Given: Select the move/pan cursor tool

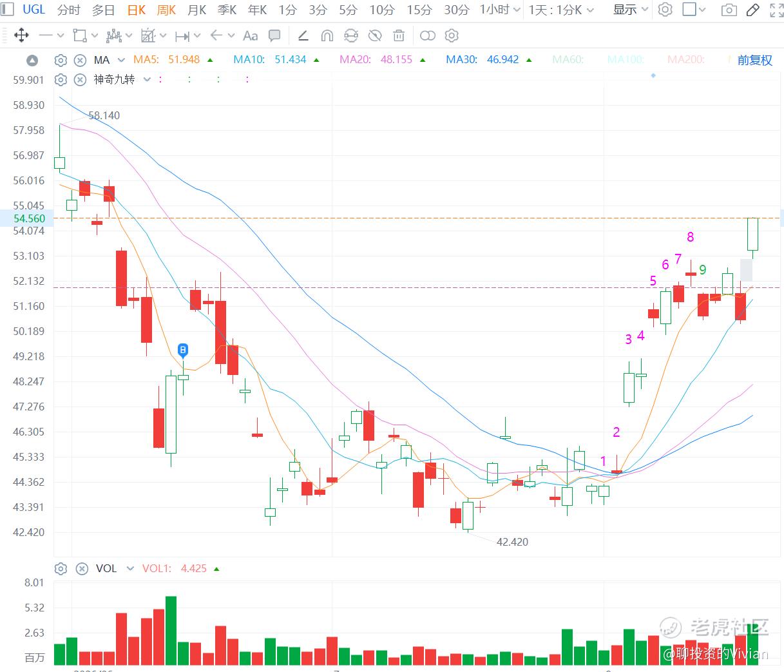Looking at the screenshot, I should (x=21, y=35).
